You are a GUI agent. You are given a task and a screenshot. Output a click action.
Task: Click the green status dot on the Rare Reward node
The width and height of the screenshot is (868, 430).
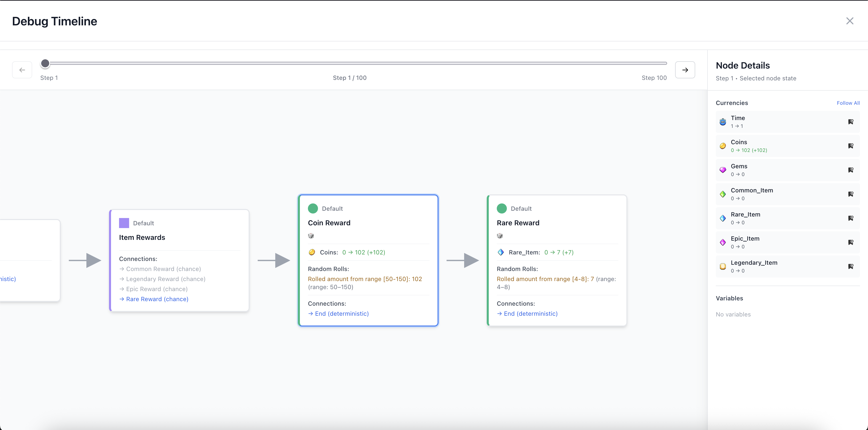[x=502, y=208]
